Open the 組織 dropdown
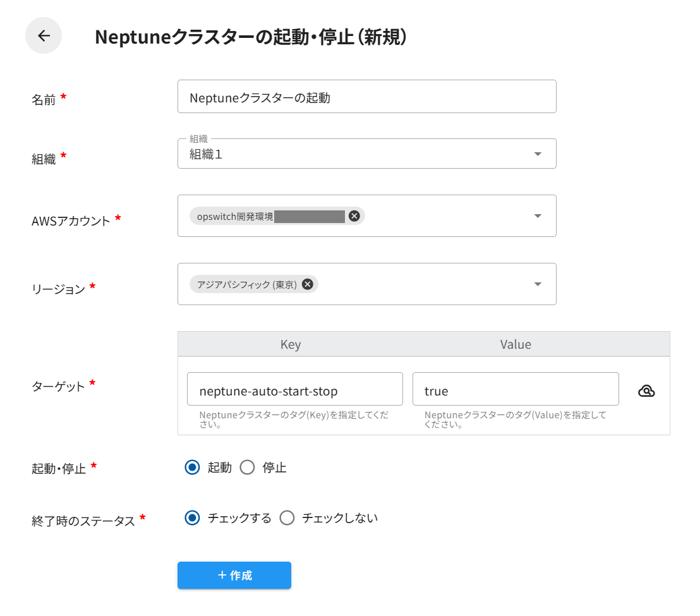The image size is (700, 616). click(366, 154)
